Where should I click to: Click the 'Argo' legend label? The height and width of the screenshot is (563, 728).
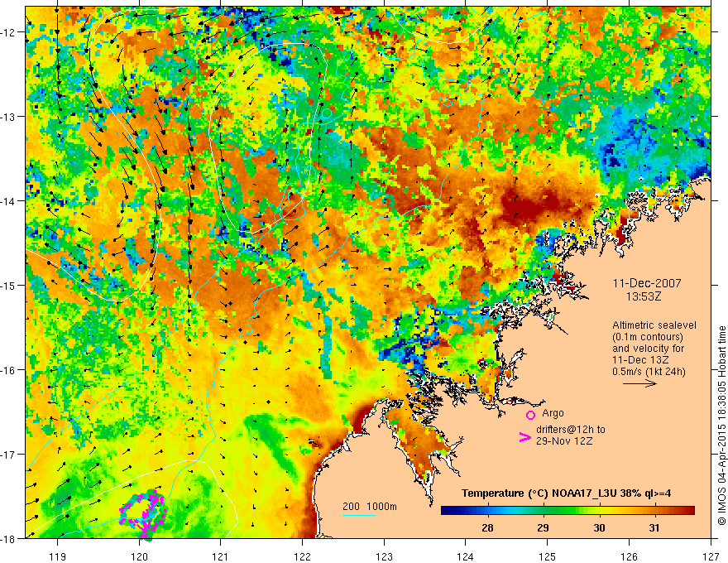coord(553,413)
